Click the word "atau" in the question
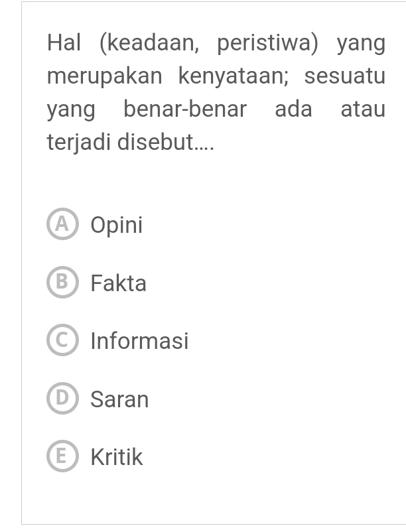 click(x=363, y=109)
